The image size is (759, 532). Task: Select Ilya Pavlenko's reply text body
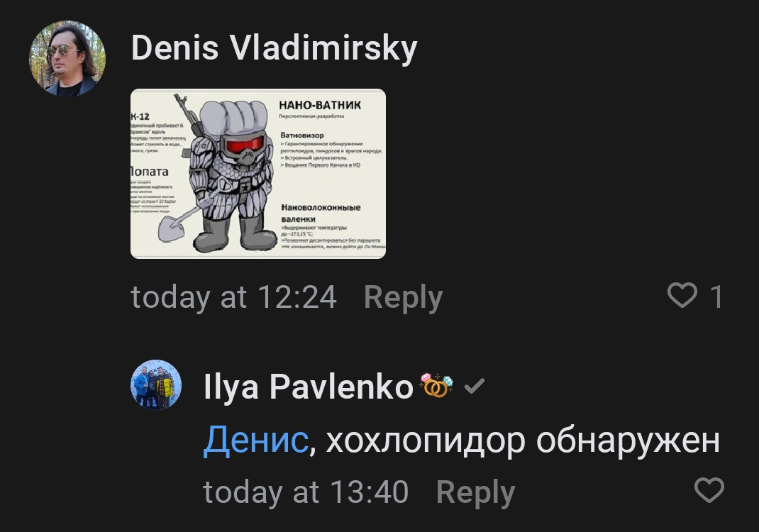point(461,440)
